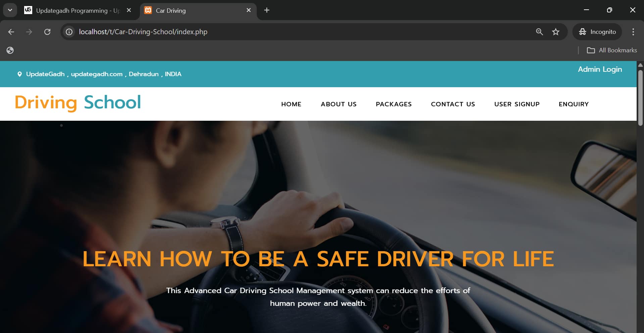Open the ABOUT US navigation item

(339, 104)
